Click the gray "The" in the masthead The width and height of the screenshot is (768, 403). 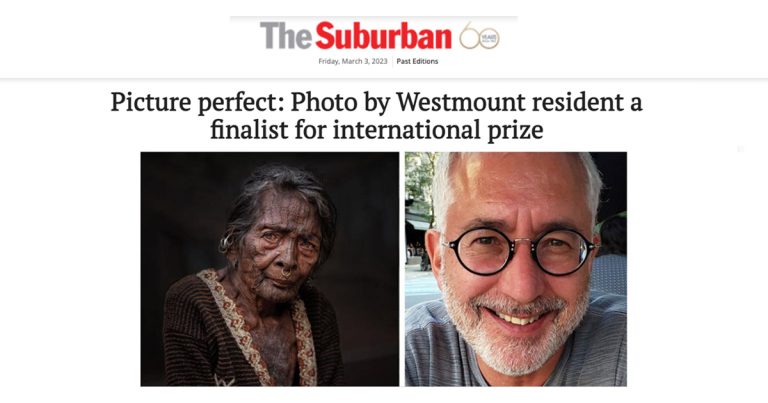coord(286,36)
